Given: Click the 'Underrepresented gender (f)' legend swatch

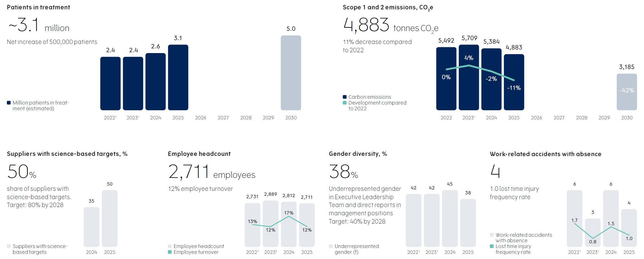Looking at the screenshot, I should (331, 246).
